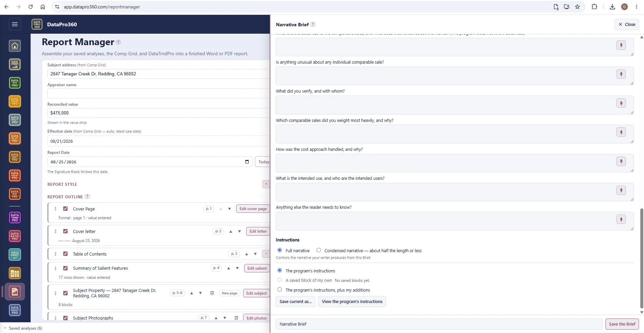Click the microphone for 'Which comparable sales' question

[x=621, y=132]
